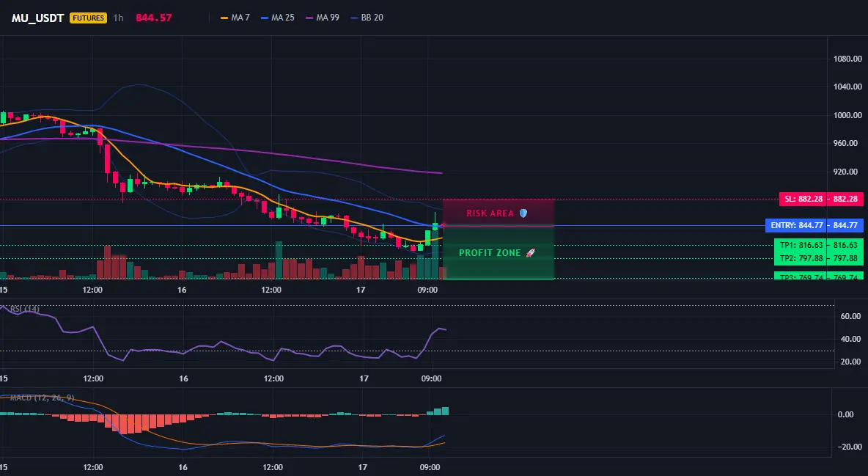Click 60.00 on the RSI axis

[850, 316]
